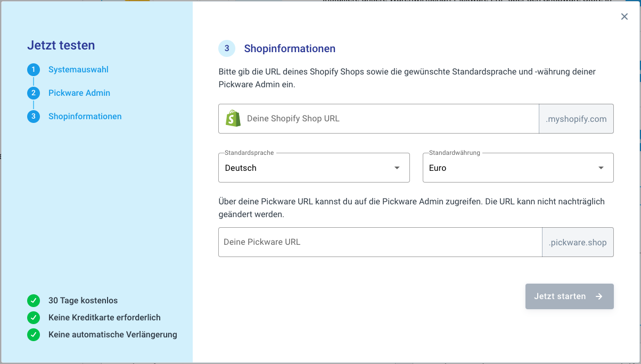This screenshot has width=641, height=364.
Task: Click the Shopify bag logo
Action: point(233,118)
